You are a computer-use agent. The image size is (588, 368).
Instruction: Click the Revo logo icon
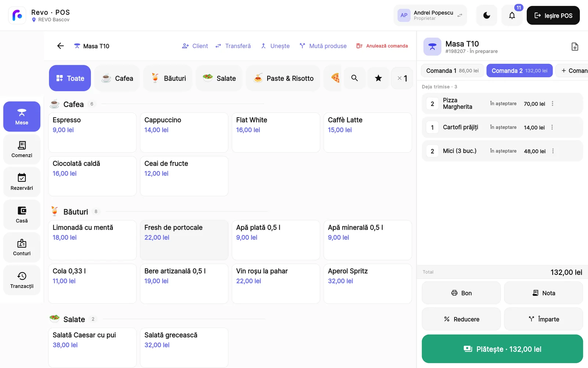17,15
